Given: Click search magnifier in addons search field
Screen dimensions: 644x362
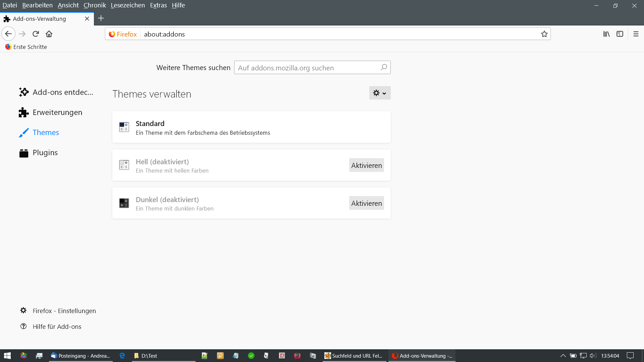Looking at the screenshot, I should [x=384, y=67].
